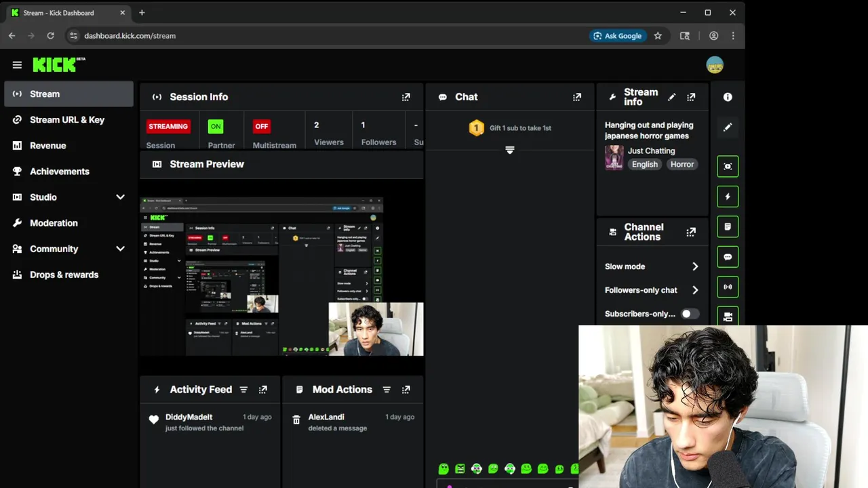Open Drops & rewards page
This screenshot has width=868, height=488.
click(68, 274)
